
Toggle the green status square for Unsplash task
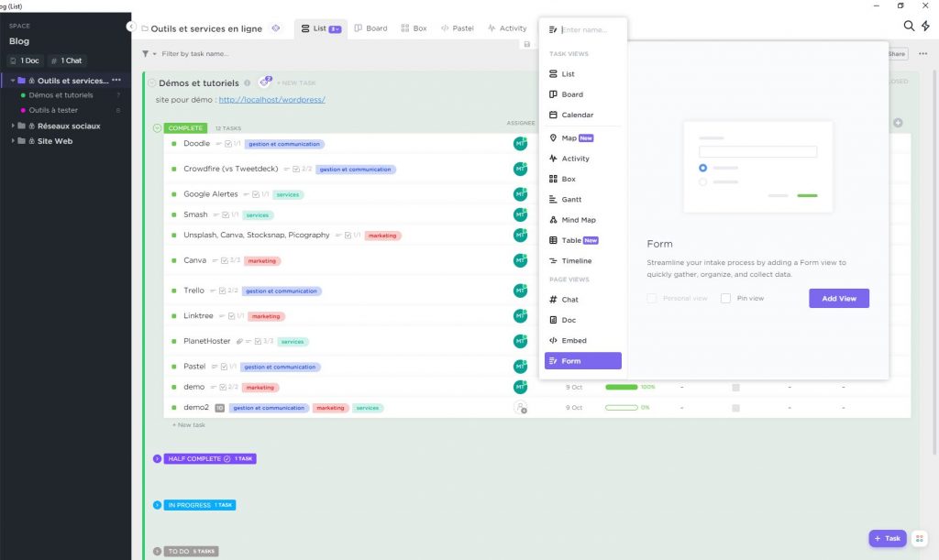(x=173, y=236)
